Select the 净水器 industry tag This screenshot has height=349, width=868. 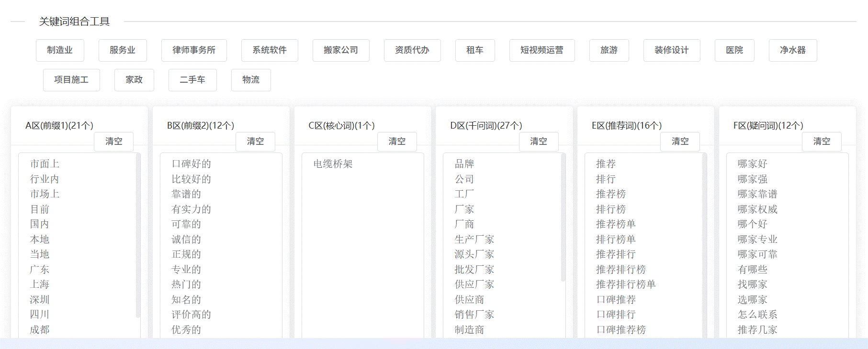coord(792,50)
